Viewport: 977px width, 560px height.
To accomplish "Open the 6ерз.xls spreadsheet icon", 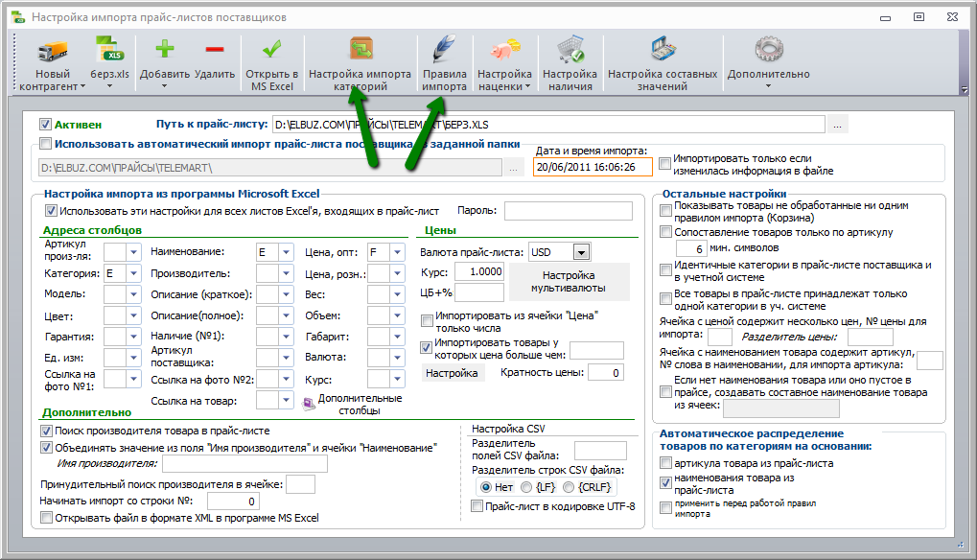I will pos(109,50).
